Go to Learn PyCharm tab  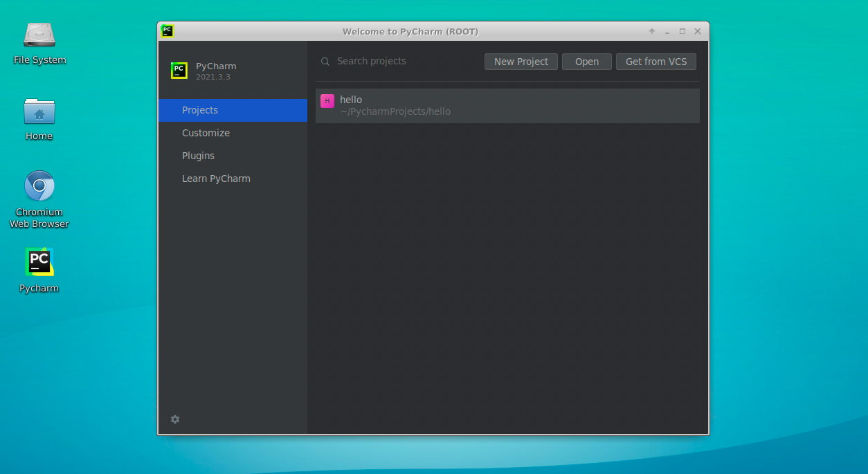point(233,179)
